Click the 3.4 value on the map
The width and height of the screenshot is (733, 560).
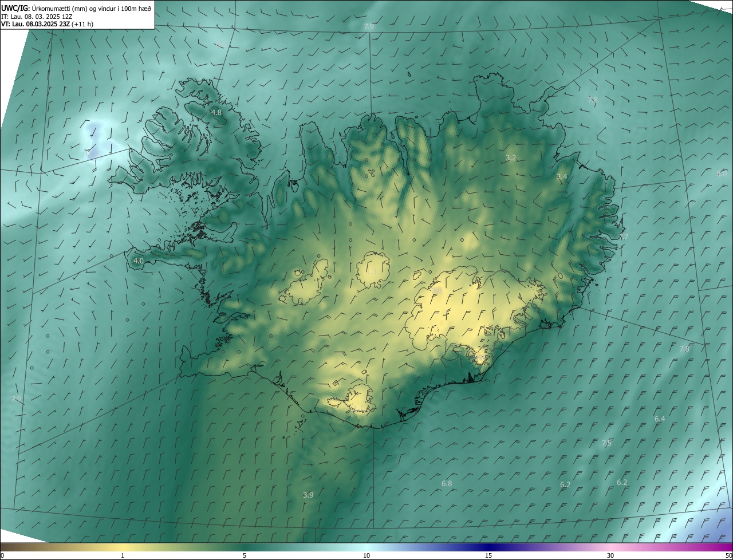[562, 177]
